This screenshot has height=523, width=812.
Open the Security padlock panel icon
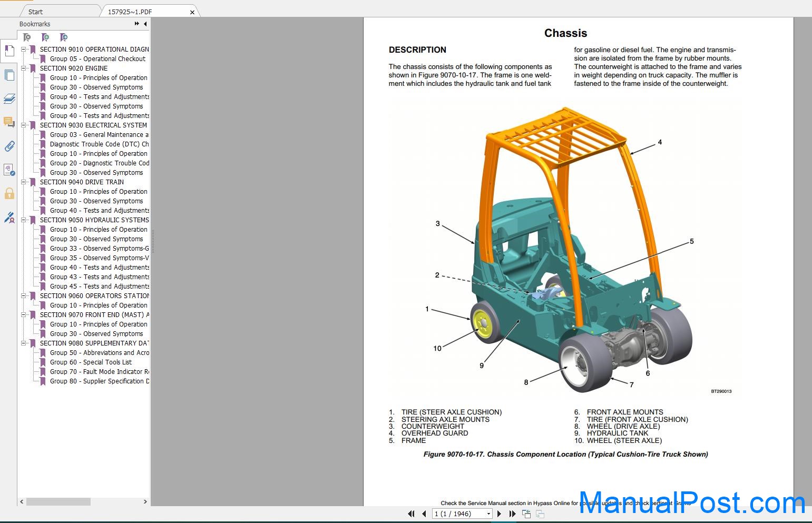click(x=9, y=193)
